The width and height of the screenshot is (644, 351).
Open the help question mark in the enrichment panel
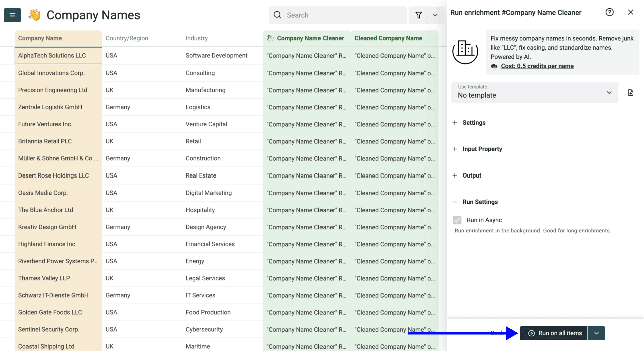(609, 12)
